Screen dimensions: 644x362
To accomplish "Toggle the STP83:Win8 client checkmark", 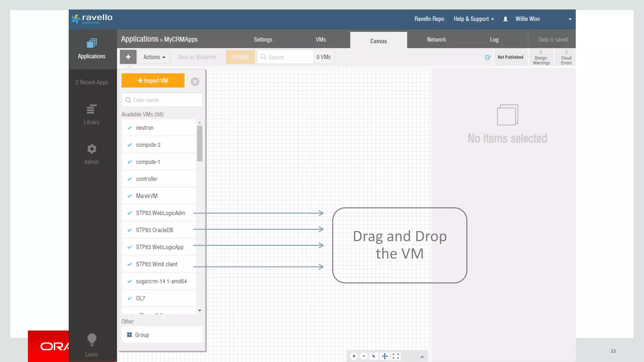I will [130, 264].
